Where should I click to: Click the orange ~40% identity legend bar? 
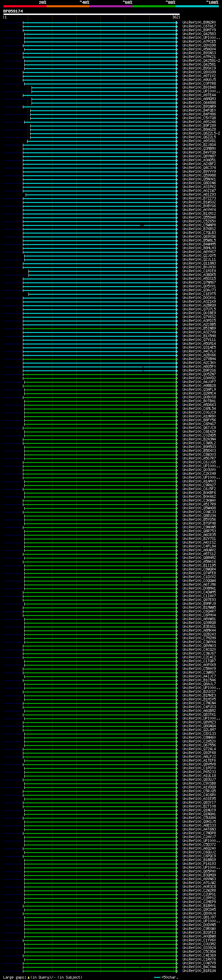coord(68,6)
